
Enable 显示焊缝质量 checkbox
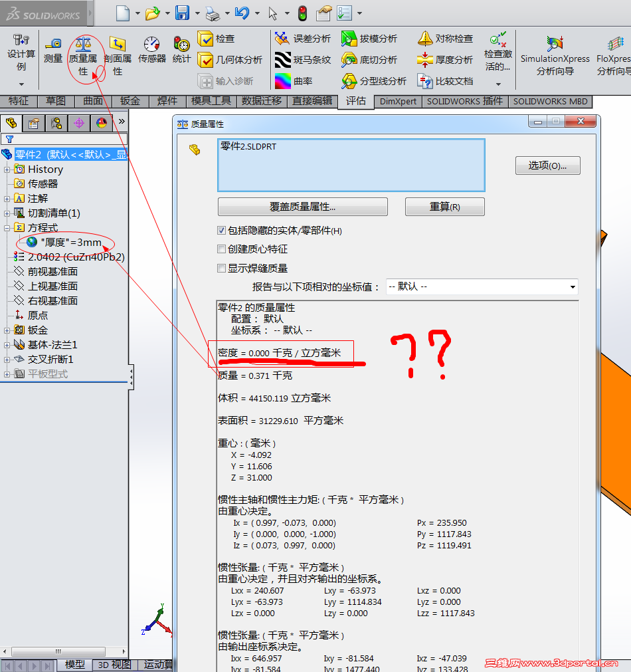click(x=221, y=269)
